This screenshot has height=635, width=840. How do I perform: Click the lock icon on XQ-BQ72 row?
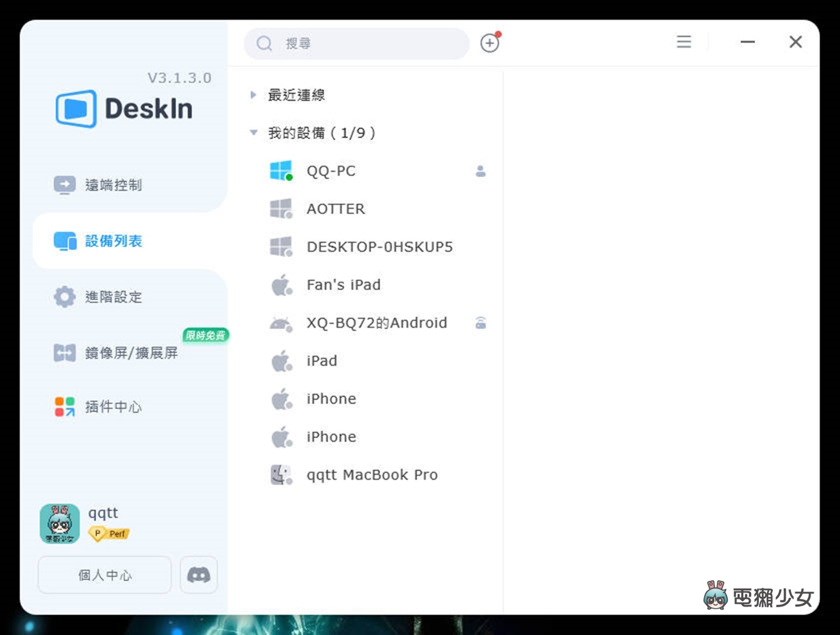click(x=481, y=322)
